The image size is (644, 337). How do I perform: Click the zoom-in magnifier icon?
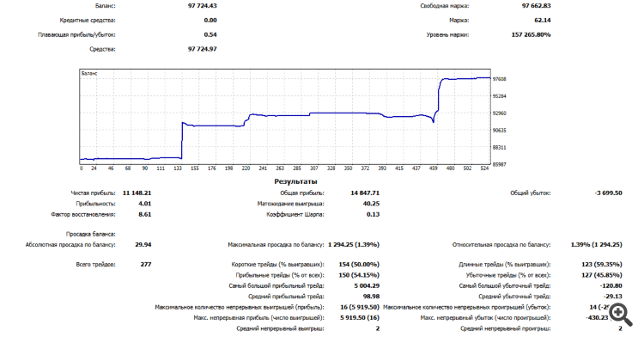[x=621, y=315]
